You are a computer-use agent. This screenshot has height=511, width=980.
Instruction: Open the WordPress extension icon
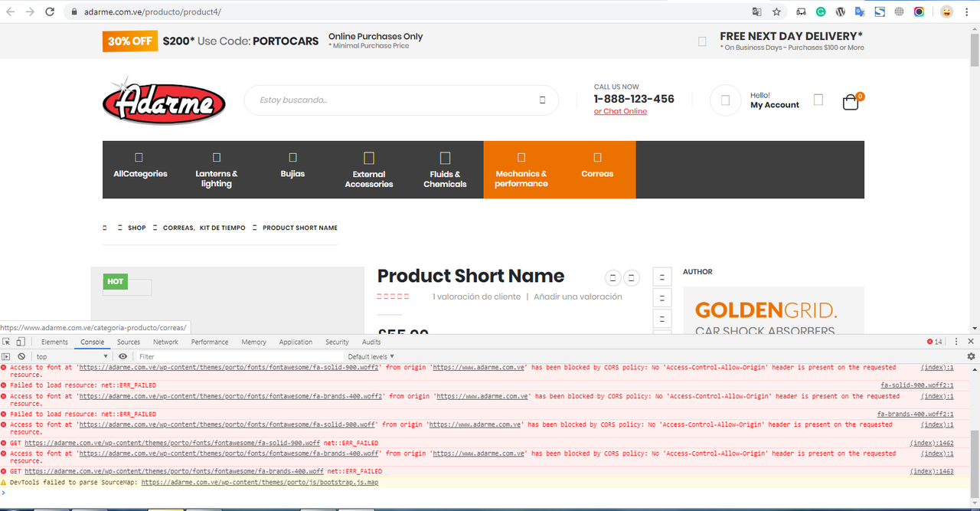pyautogui.click(x=841, y=11)
